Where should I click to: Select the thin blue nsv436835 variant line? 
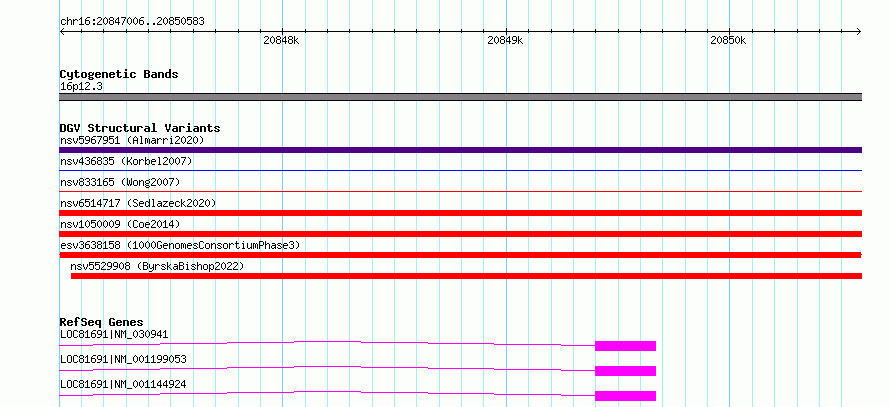point(460,170)
